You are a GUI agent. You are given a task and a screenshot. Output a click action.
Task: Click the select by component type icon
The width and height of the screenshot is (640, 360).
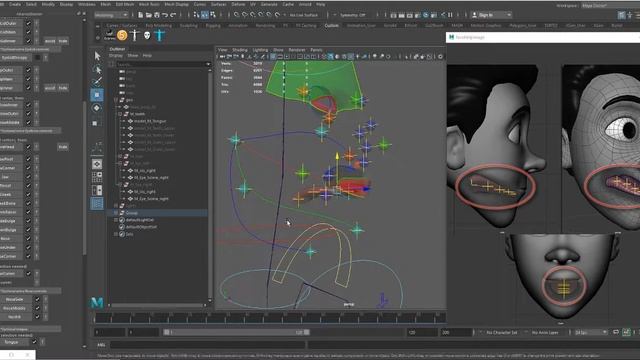[x=213, y=15]
